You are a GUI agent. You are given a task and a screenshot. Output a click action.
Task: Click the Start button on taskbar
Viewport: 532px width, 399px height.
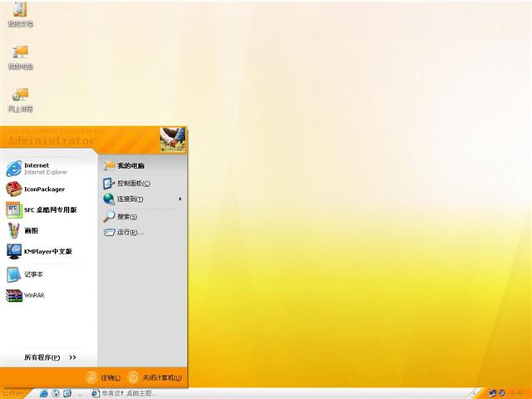(x=15, y=394)
